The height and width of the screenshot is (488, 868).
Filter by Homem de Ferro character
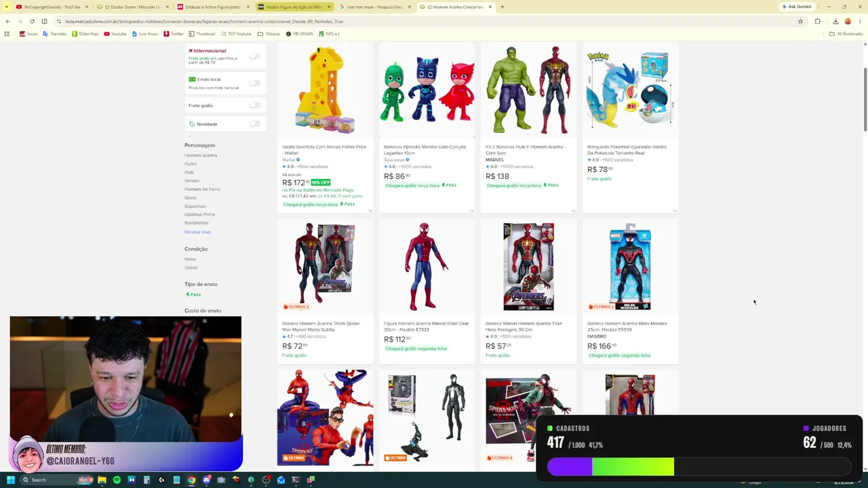tap(202, 189)
